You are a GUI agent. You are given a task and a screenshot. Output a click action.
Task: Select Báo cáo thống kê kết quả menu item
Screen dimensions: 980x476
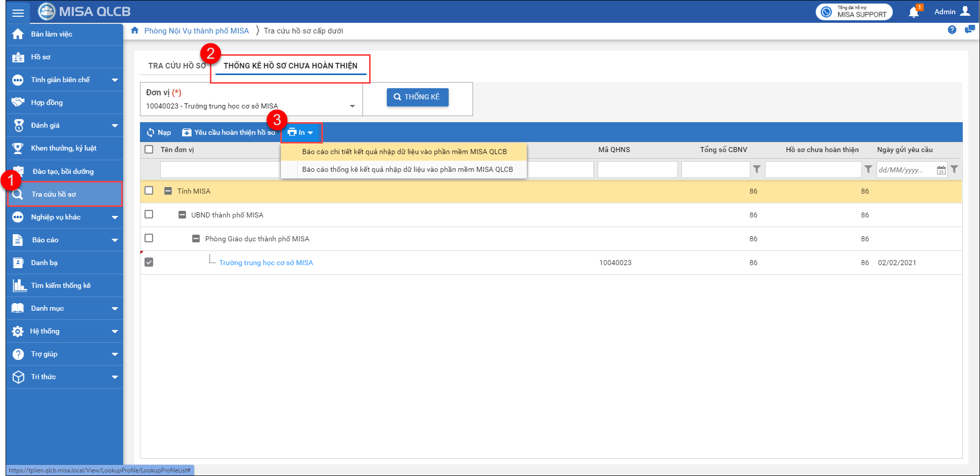(x=407, y=169)
